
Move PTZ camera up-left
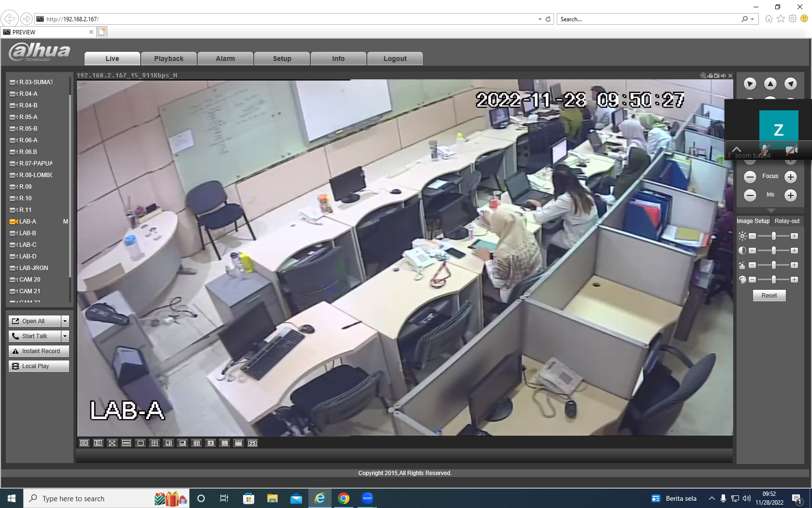tap(750, 84)
